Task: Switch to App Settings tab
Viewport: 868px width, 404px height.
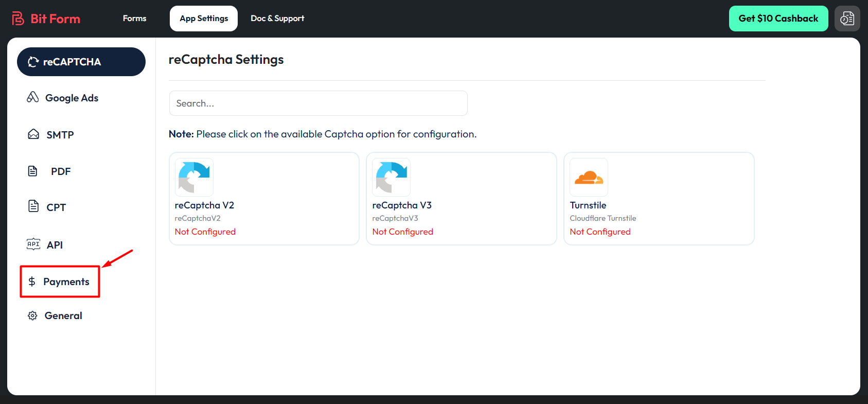Action: [x=204, y=19]
